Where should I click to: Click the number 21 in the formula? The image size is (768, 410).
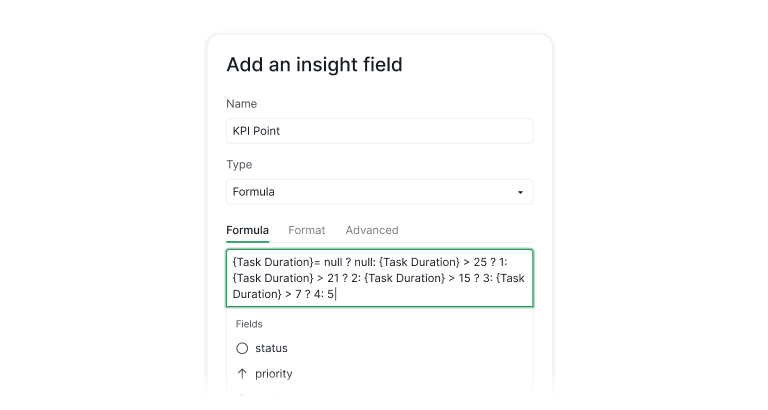(x=335, y=278)
